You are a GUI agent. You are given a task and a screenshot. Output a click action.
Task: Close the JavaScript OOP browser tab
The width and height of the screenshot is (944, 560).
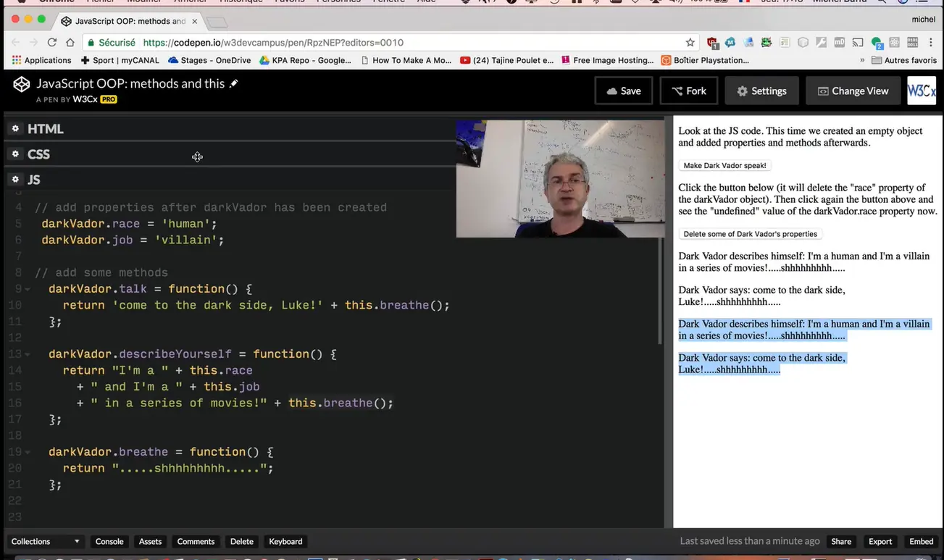(x=194, y=22)
